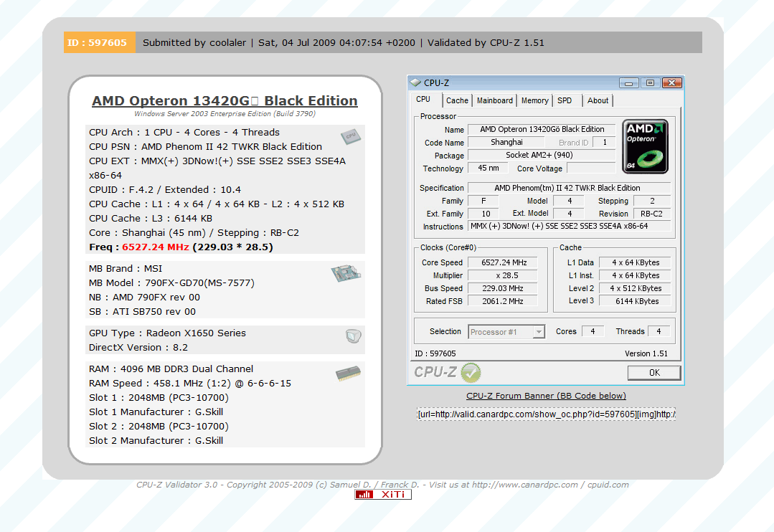Viewport: 774px width, 532px height.
Task: Click the Package value Socket AM2+ (940)
Action: click(542, 155)
